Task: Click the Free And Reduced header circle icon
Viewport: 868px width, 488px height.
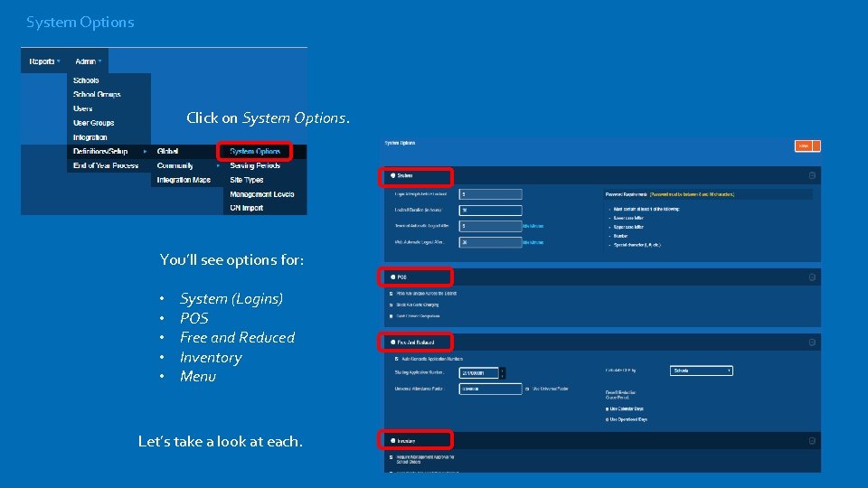Action: [x=393, y=343]
